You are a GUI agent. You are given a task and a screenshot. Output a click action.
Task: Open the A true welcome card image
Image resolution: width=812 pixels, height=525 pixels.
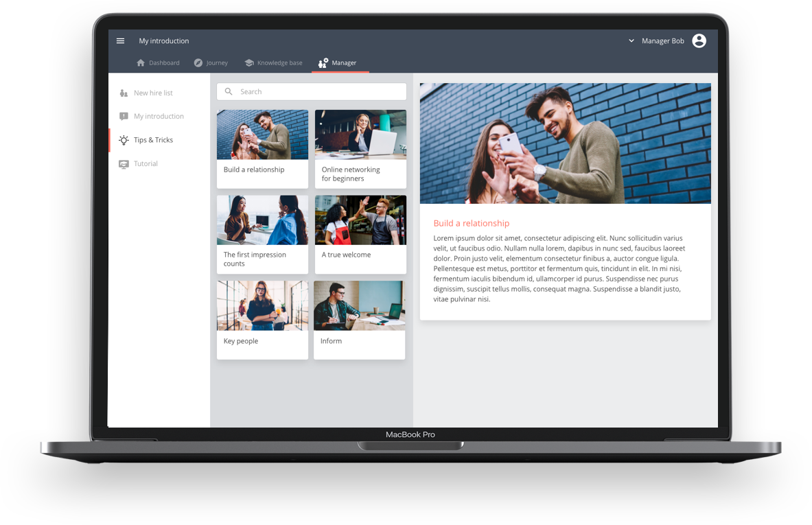360,220
